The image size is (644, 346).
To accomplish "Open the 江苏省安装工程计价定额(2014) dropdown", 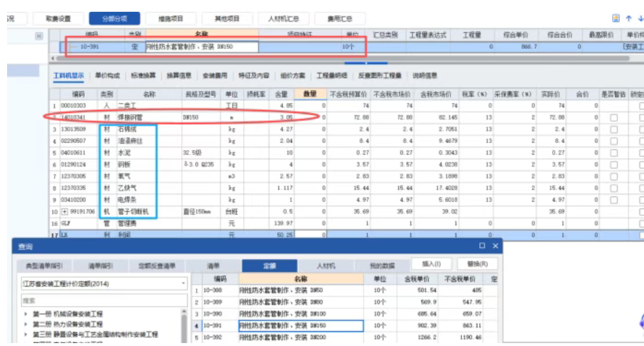I will 183,284.
